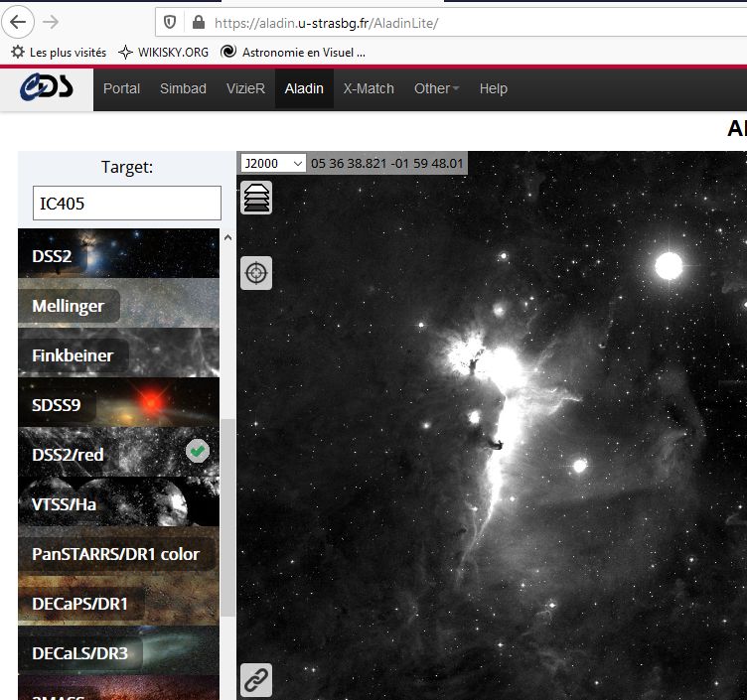Click the target crosshair icon

pyautogui.click(x=256, y=273)
